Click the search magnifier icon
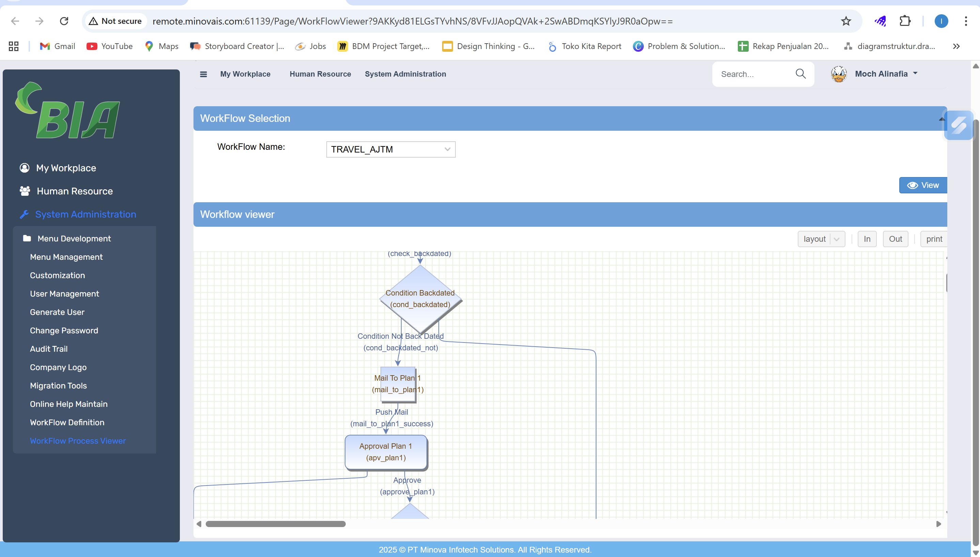Viewport: 980px width, 557px height. click(800, 74)
